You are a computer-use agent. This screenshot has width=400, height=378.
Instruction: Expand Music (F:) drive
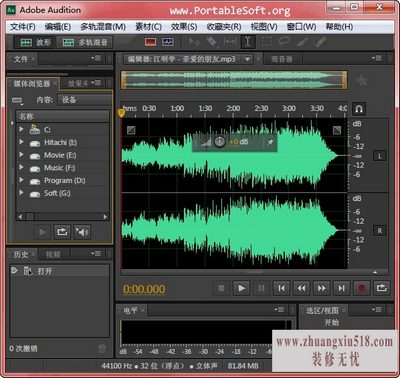click(x=21, y=167)
